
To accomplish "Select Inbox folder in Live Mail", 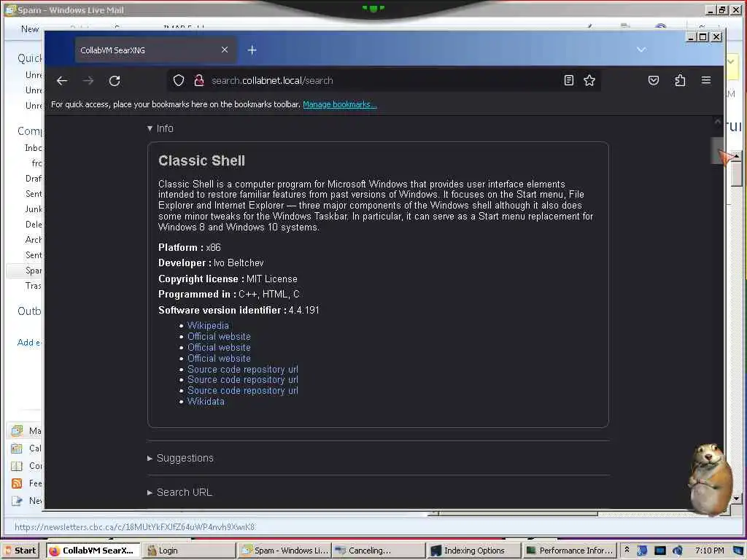I will point(34,148).
